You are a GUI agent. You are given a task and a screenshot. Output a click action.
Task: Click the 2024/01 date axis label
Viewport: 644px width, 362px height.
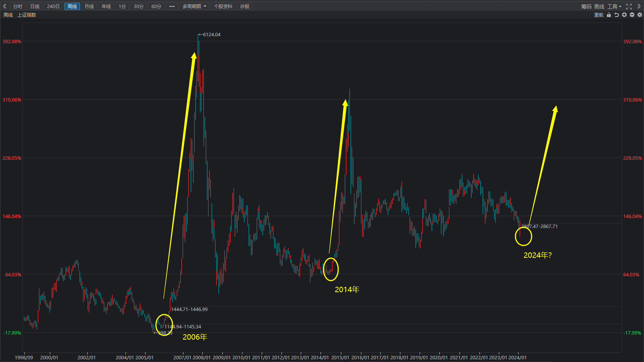517,358
